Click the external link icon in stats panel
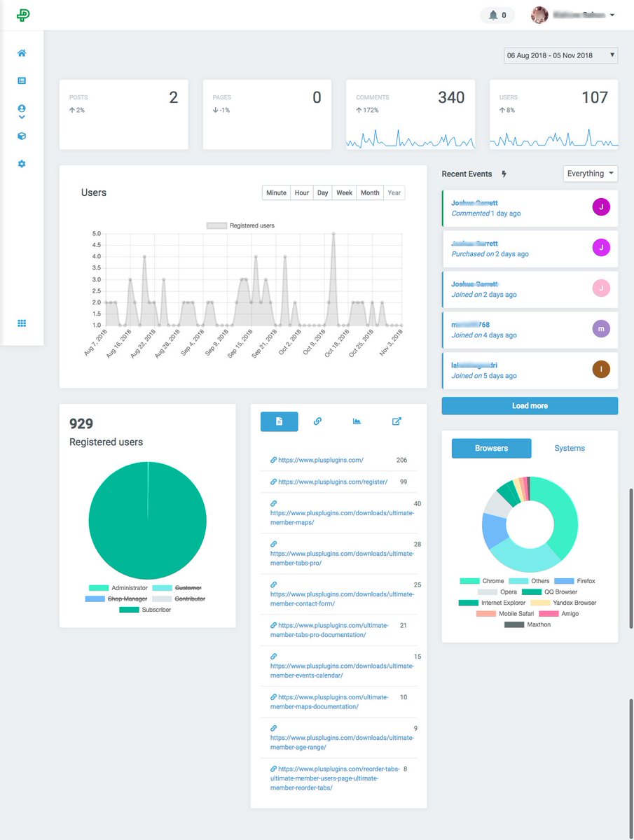The width and height of the screenshot is (634, 840). coord(397,421)
